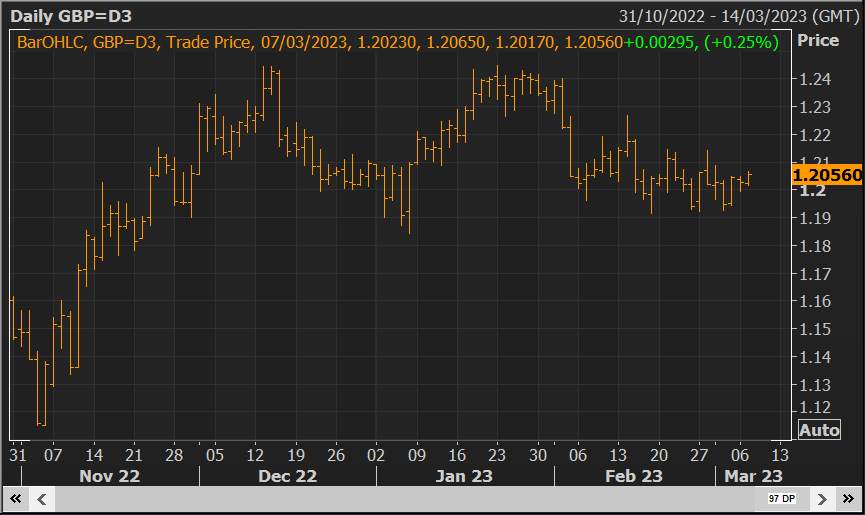
Task: Click the 1.15 price axis label
Action: (815, 329)
